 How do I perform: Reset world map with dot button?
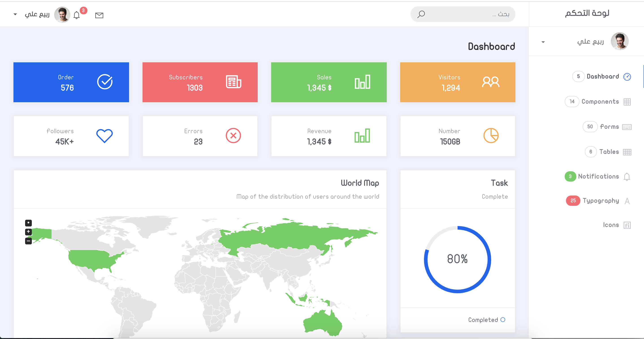(x=28, y=223)
